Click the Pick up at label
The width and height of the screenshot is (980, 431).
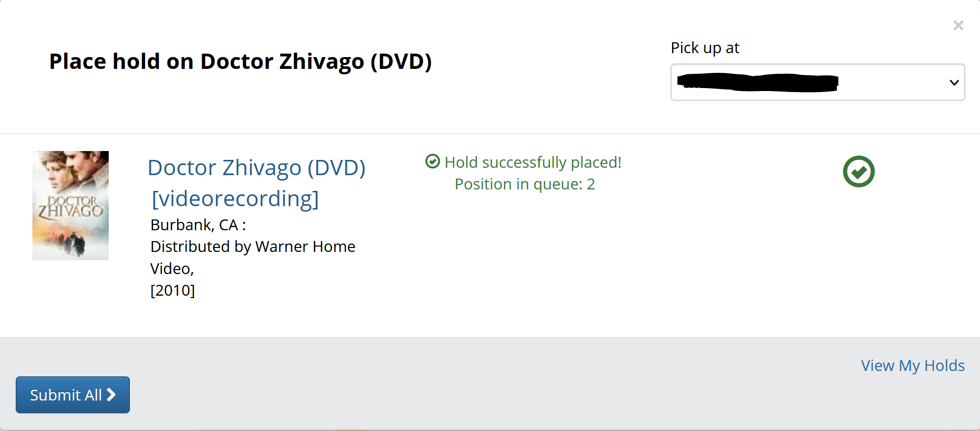pos(705,48)
